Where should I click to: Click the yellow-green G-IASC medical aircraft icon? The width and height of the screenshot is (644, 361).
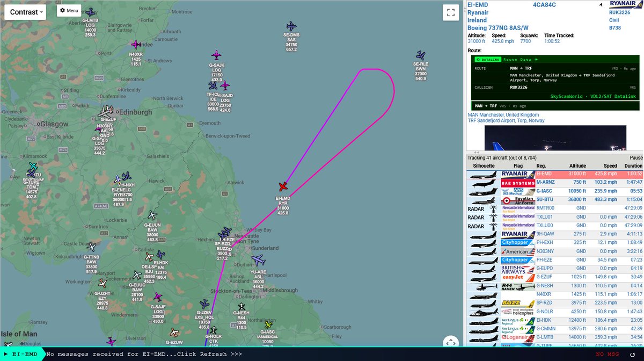[268, 324]
